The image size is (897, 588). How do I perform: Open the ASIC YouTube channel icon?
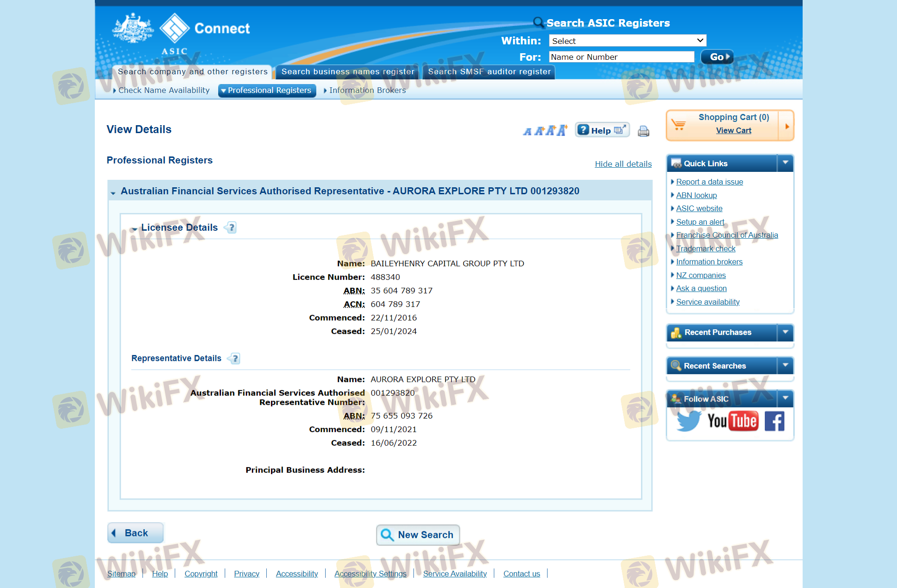click(732, 421)
